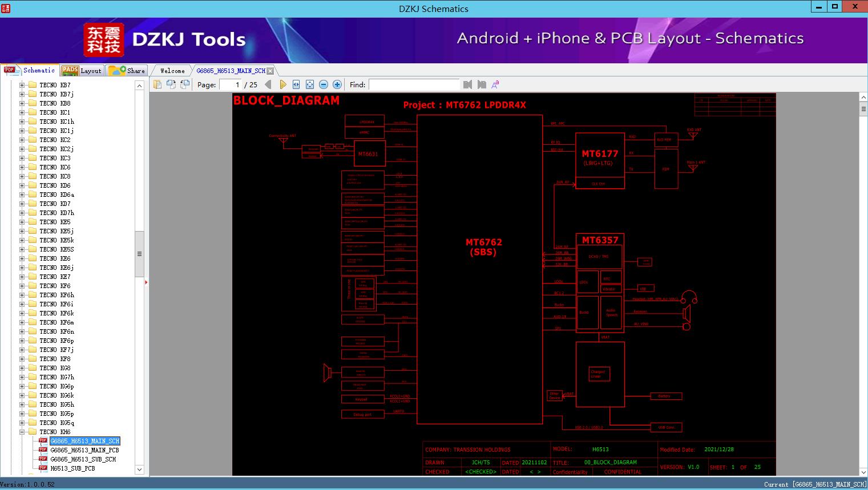
Task: Zoom in with the plus icon
Action: pos(337,84)
